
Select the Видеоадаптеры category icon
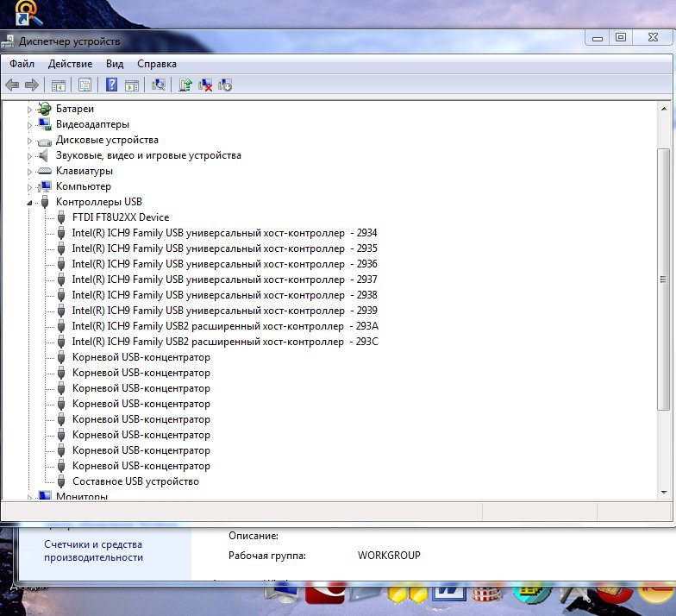coord(45,124)
